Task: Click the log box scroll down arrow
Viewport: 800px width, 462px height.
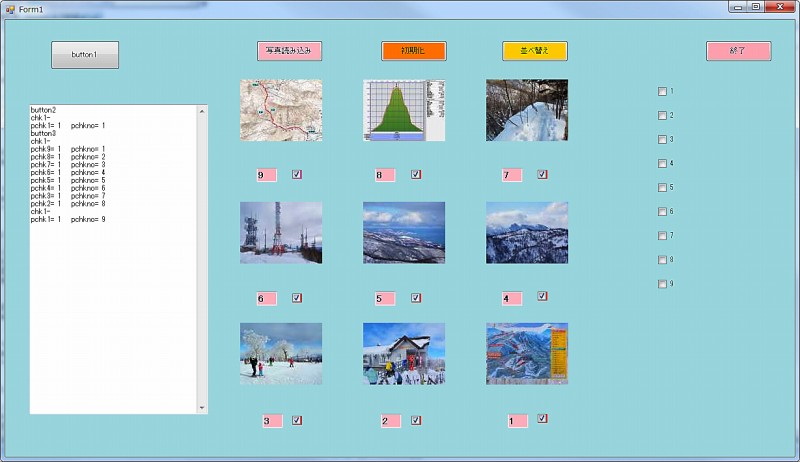Action: point(203,408)
